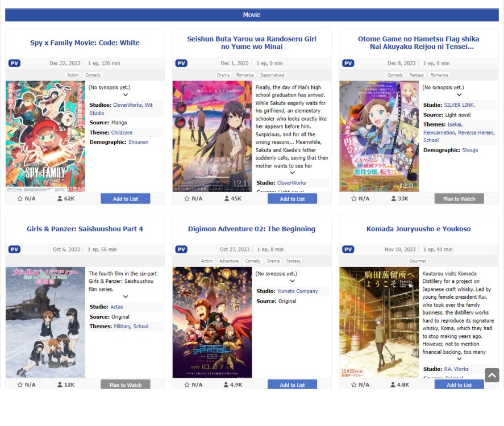Open the Girls & Panzer poster thumbnail

point(45,322)
